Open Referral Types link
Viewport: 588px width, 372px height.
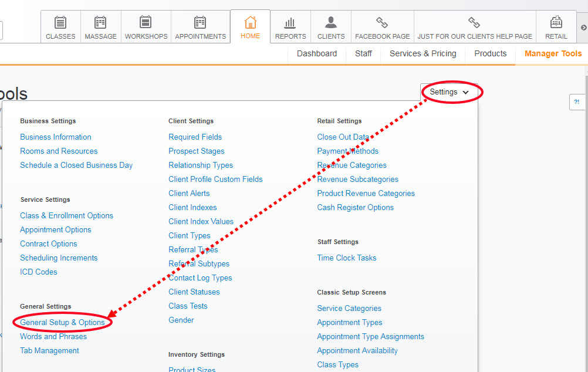point(193,250)
